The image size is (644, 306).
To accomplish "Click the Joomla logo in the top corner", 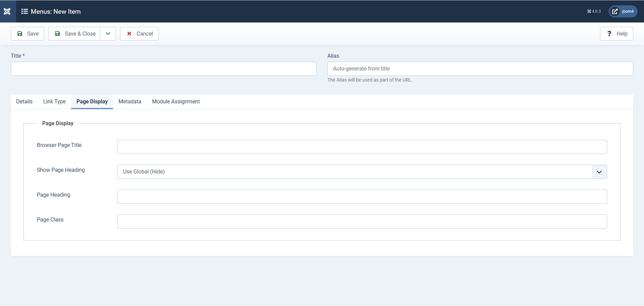I will coord(7,11).
